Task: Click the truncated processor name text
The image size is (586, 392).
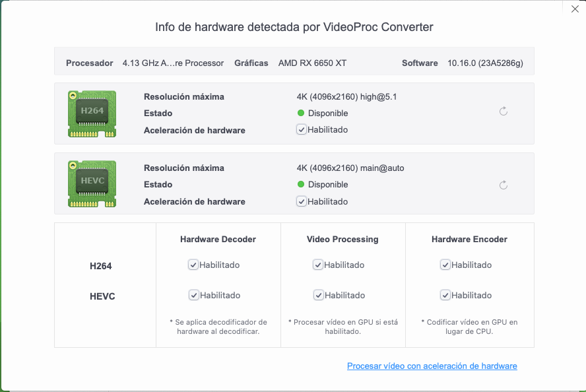Action: click(173, 63)
